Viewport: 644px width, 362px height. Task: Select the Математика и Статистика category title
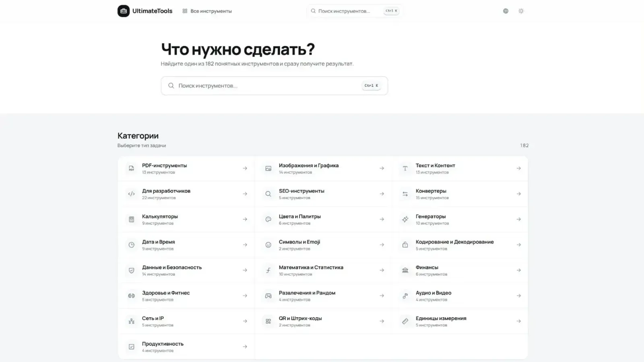pyautogui.click(x=311, y=267)
